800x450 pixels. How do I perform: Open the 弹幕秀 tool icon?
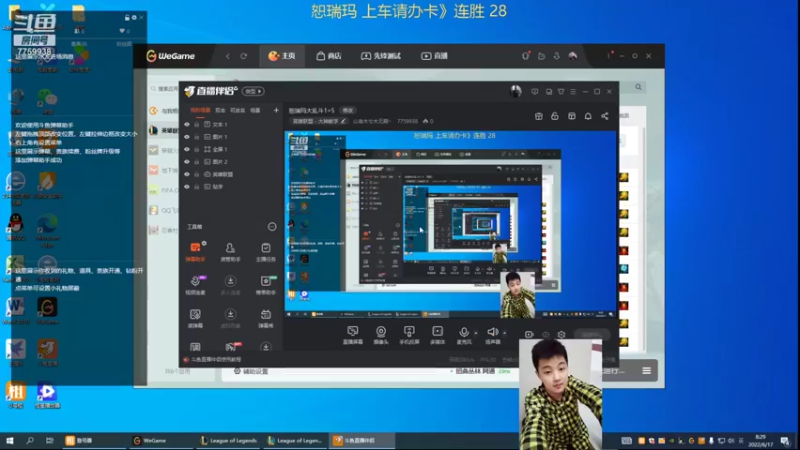click(x=265, y=317)
